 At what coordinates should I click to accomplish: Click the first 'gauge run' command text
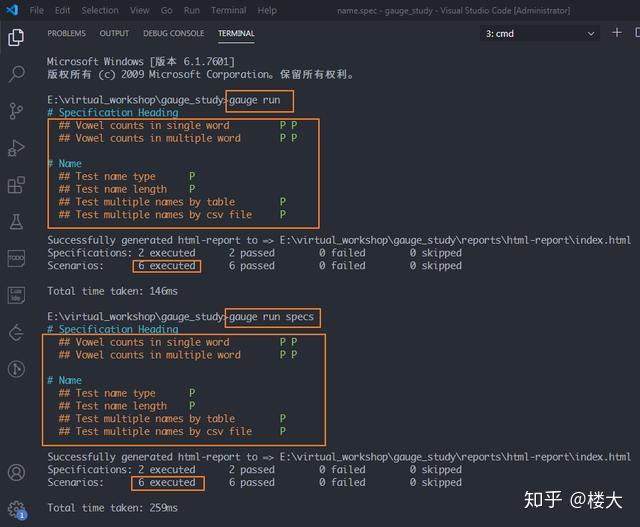point(255,100)
